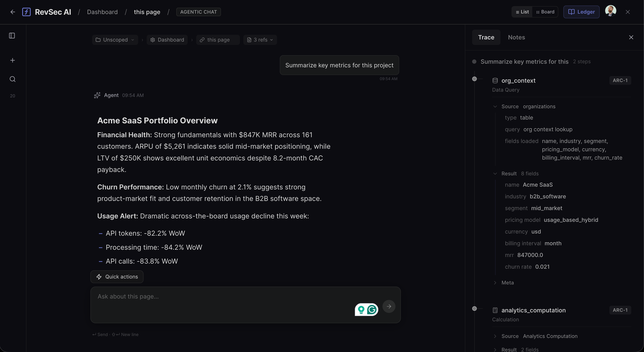The width and height of the screenshot is (644, 352).
Task: Click the back arrow in the header
Action: point(13,12)
